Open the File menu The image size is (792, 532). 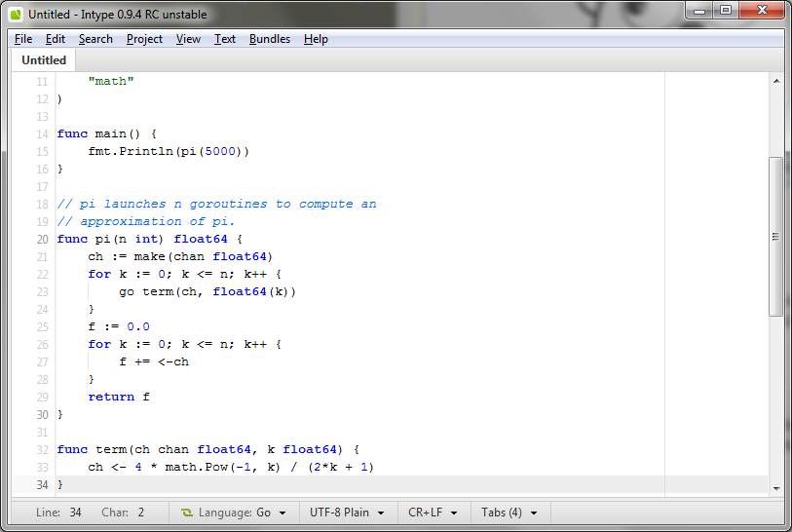click(x=23, y=39)
